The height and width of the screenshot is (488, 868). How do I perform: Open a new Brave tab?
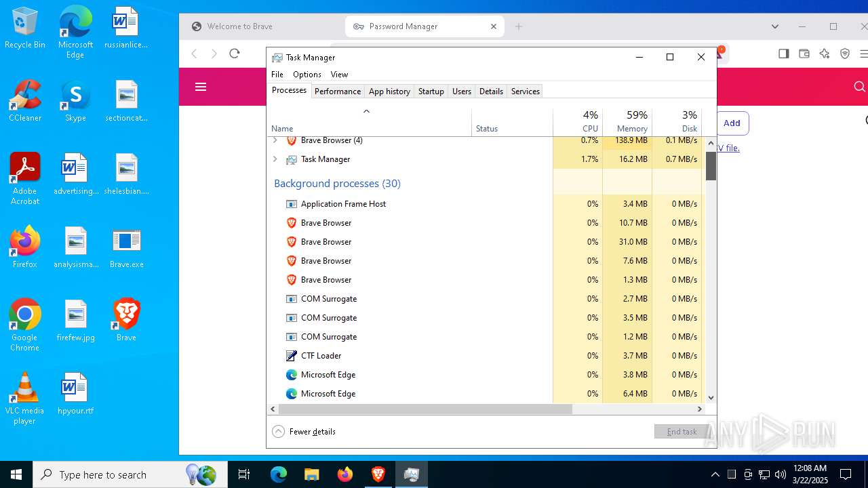519,26
